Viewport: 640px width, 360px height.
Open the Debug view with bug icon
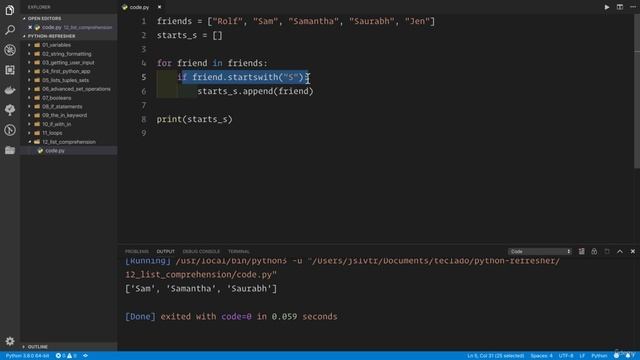click(9, 50)
